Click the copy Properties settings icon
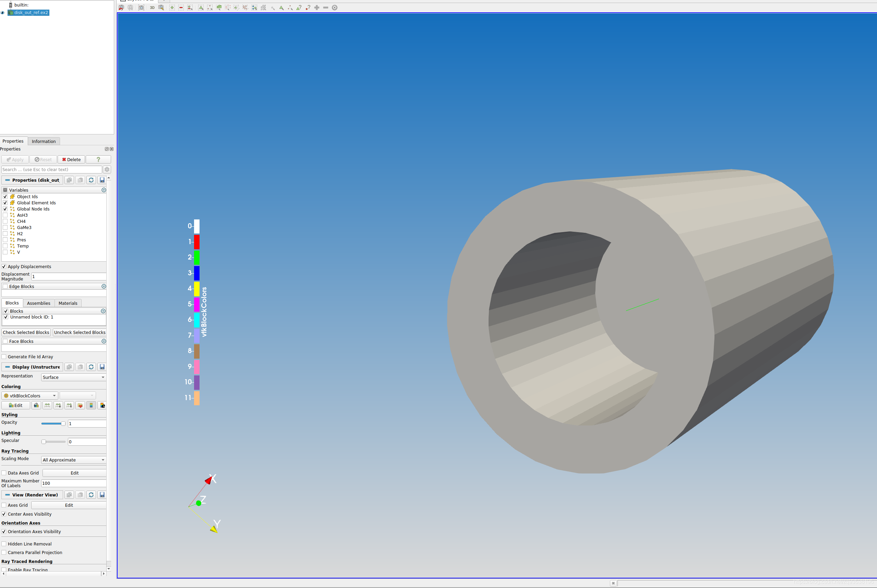The width and height of the screenshot is (877, 588). click(69, 180)
